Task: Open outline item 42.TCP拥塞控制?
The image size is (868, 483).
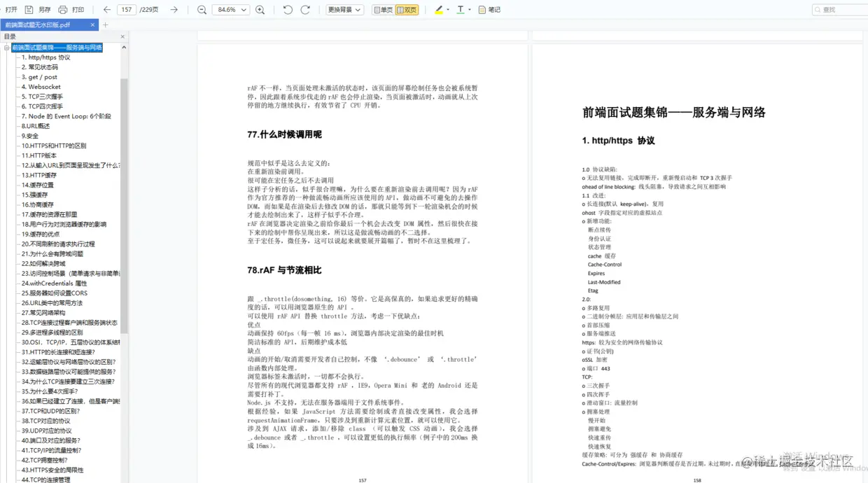Action: [45, 459]
